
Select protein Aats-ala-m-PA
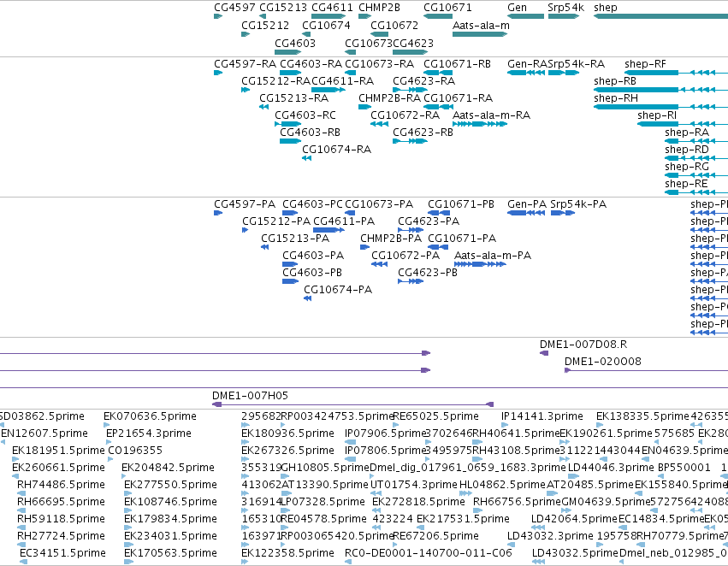point(480,265)
